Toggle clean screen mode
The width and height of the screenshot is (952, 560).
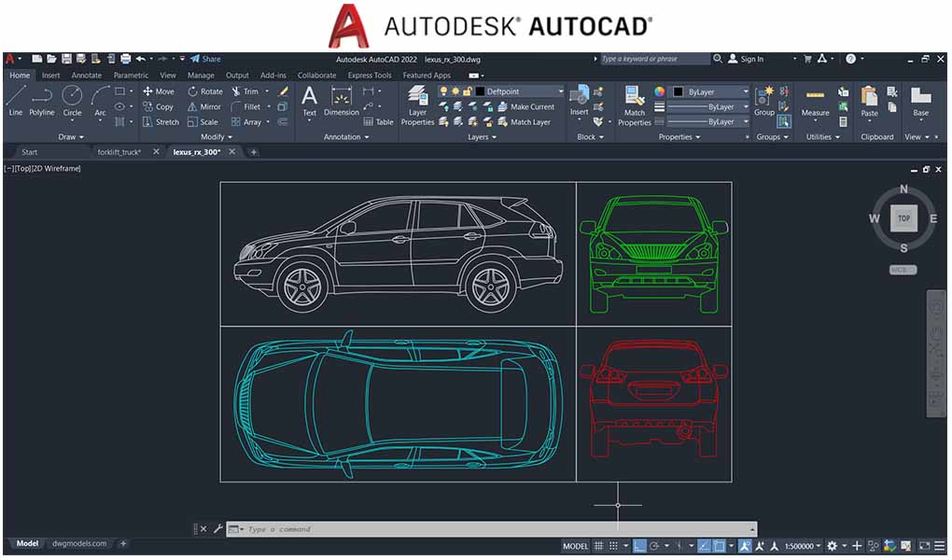pyautogui.click(x=924, y=546)
